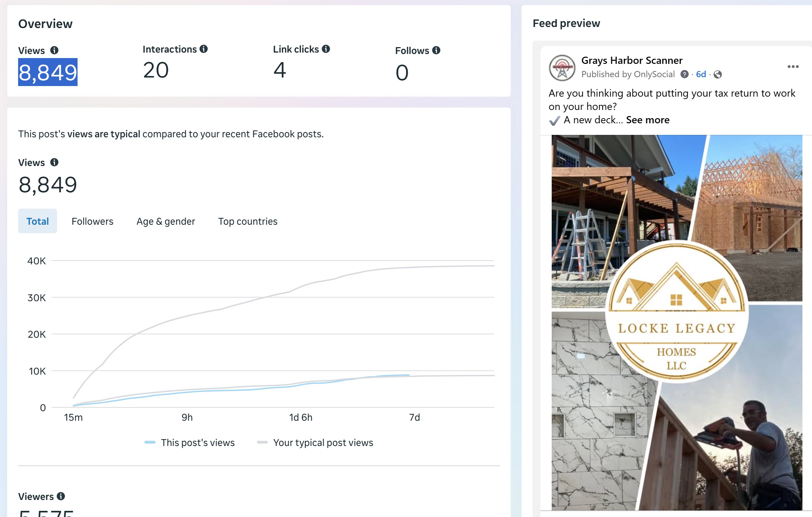The image size is (812, 517).
Task: Open the Age & gender tab
Action: click(166, 221)
